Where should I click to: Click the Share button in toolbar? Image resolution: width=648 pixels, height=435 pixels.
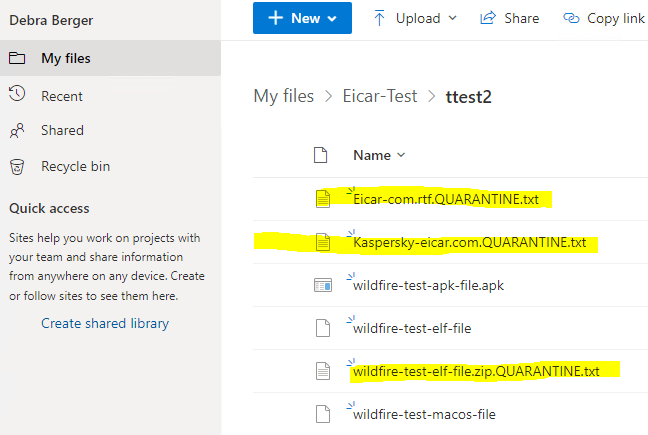[x=509, y=18]
